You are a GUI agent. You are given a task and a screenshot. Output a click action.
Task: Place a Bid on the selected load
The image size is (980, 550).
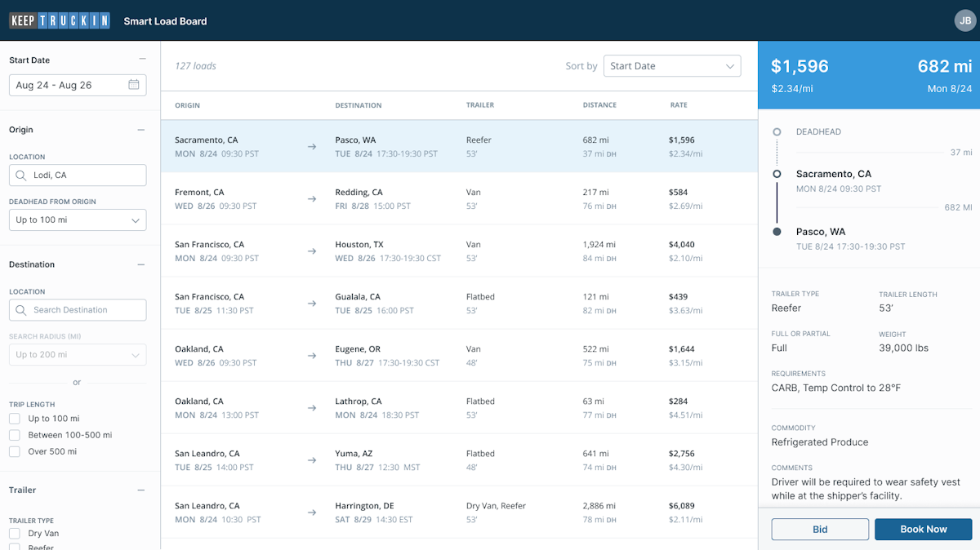tap(820, 529)
